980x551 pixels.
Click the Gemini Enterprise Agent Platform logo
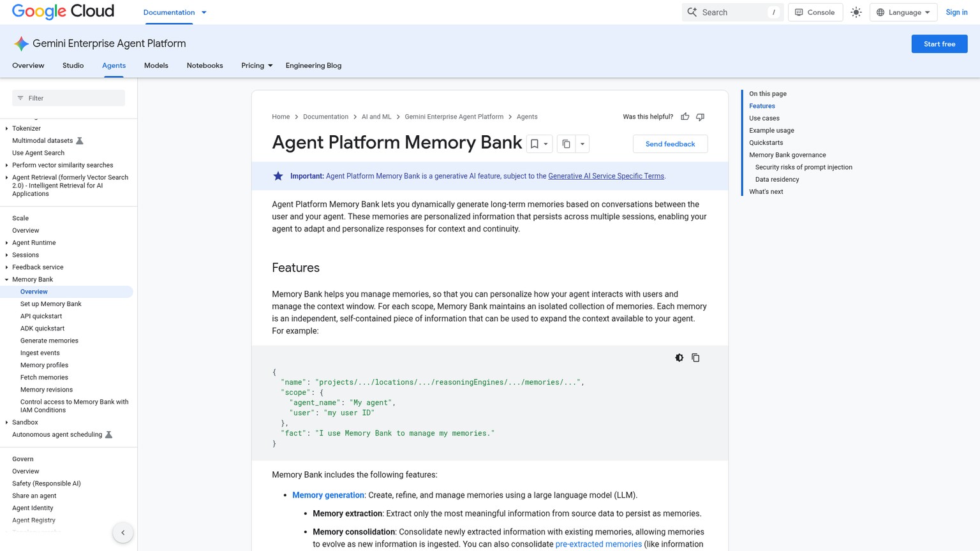pyautogui.click(x=21, y=43)
